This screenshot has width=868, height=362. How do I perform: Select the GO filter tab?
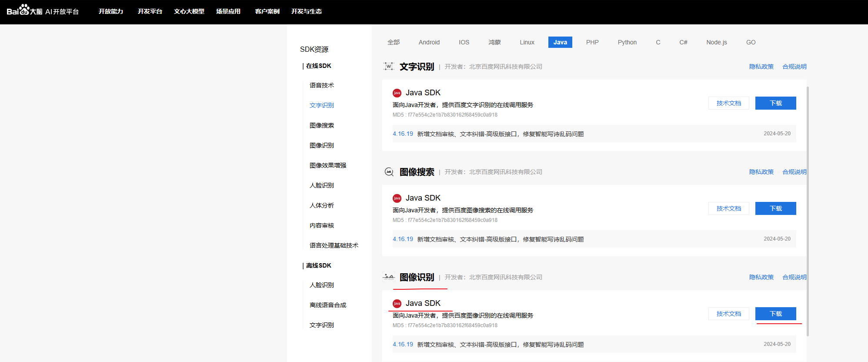pos(751,42)
